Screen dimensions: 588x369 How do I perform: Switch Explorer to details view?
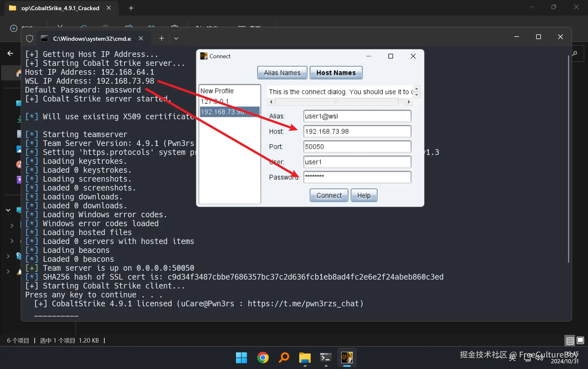click(570, 341)
